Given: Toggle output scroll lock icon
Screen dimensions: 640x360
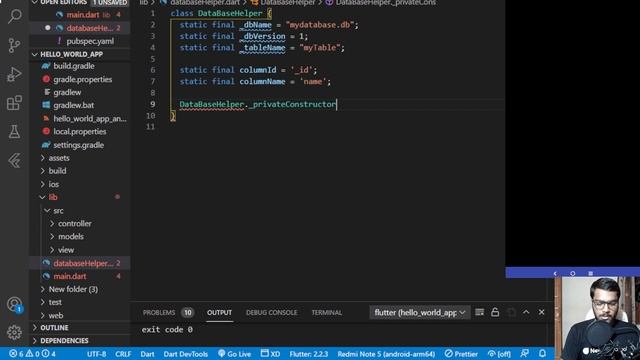Looking at the screenshot, I should (x=495, y=312).
